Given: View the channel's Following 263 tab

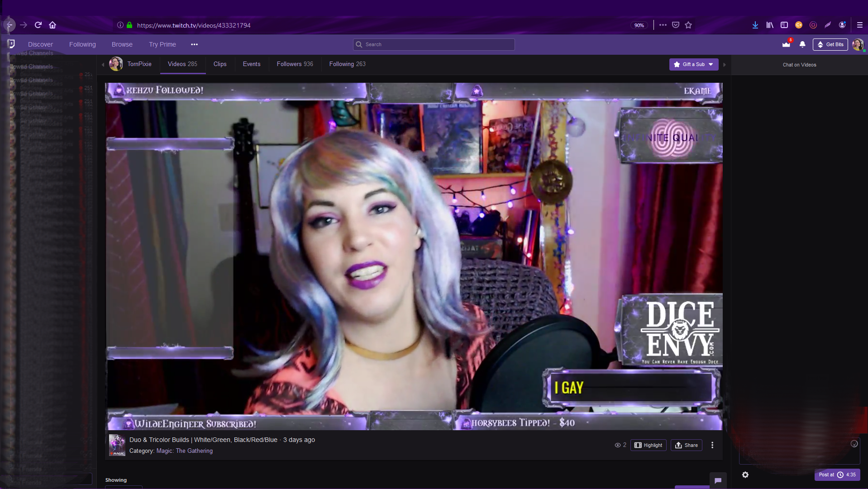Looking at the screenshot, I should (x=348, y=64).
